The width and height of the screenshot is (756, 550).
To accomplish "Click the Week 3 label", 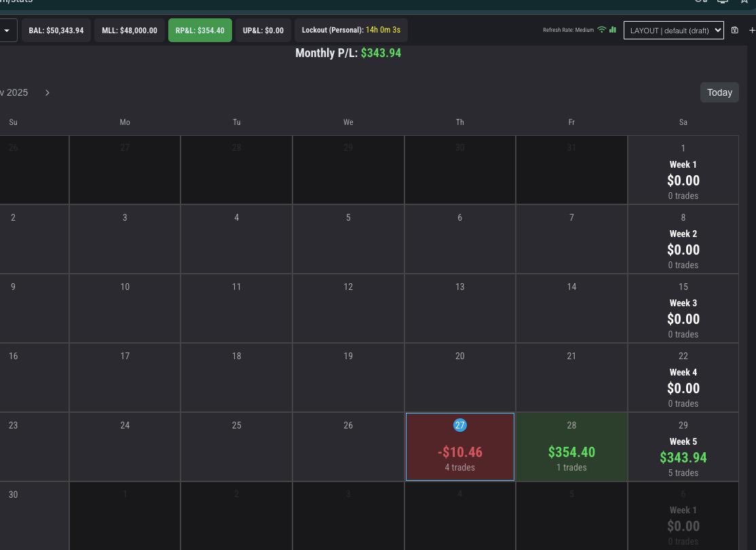I will [683, 303].
